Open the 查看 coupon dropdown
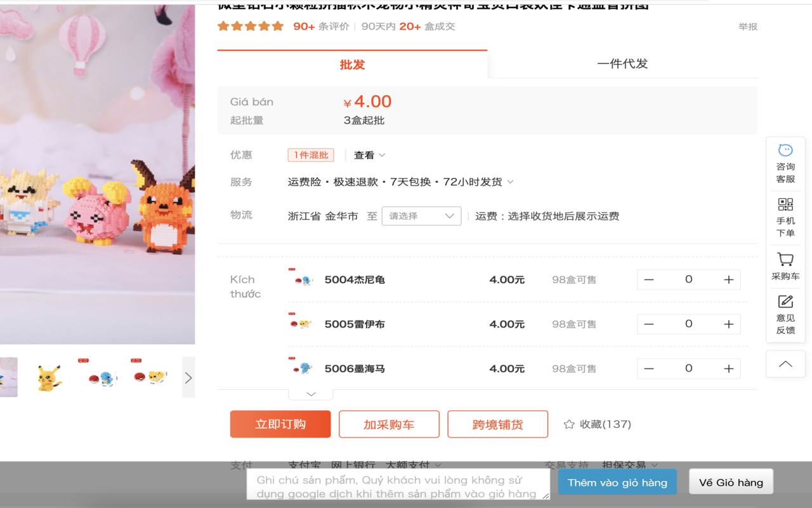 pyautogui.click(x=363, y=154)
